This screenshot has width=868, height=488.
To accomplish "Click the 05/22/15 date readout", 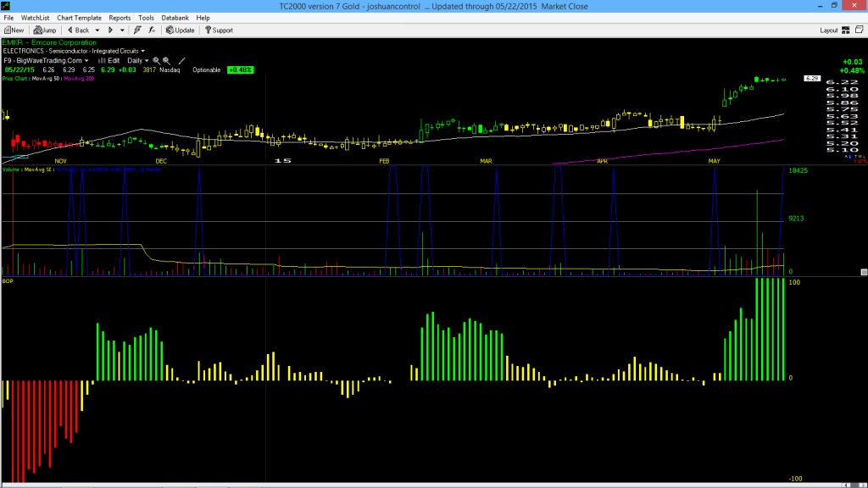I will [x=20, y=70].
